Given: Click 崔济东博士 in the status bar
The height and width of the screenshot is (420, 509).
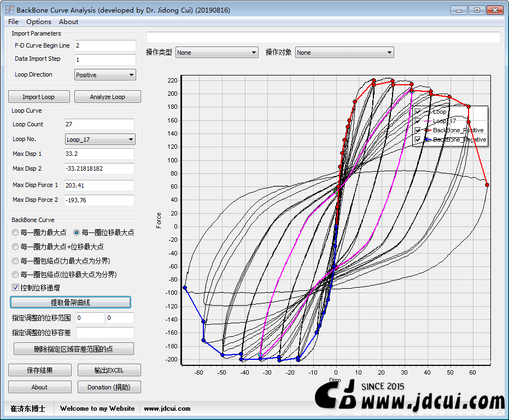Looking at the screenshot, I should click(28, 409).
